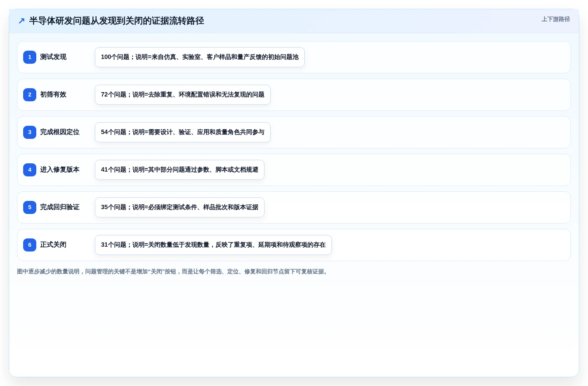Select the 初筛有效 step label

tap(53, 94)
